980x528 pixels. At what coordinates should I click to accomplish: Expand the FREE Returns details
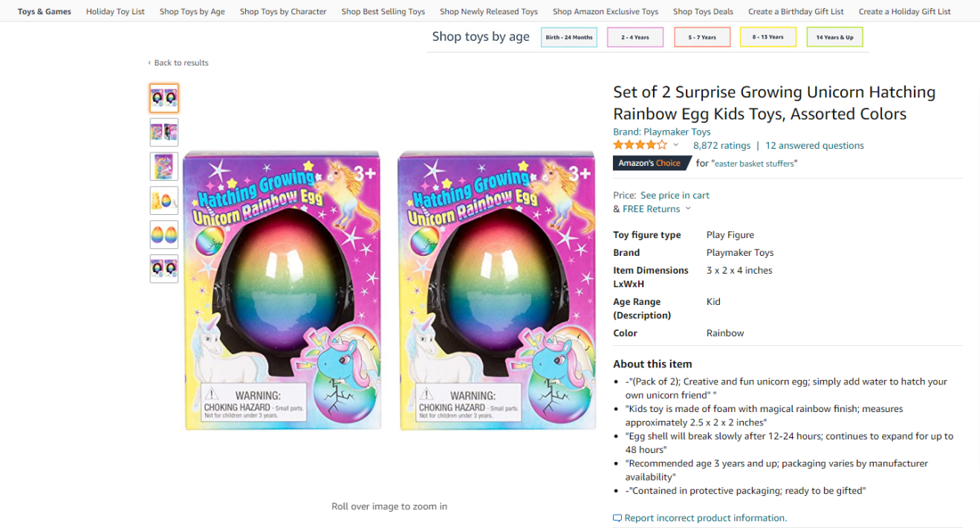pyautogui.click(x=688, y=209)
